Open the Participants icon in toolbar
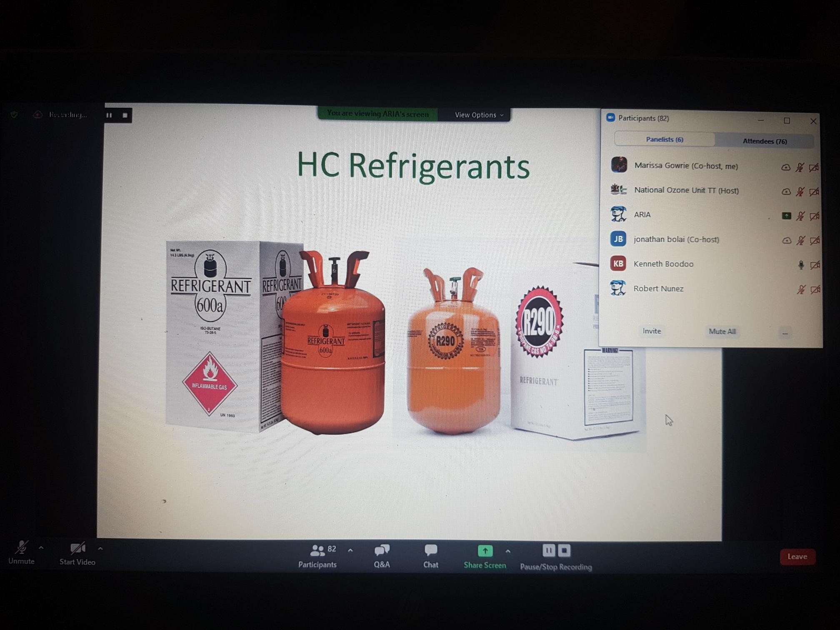 [317, 551]
